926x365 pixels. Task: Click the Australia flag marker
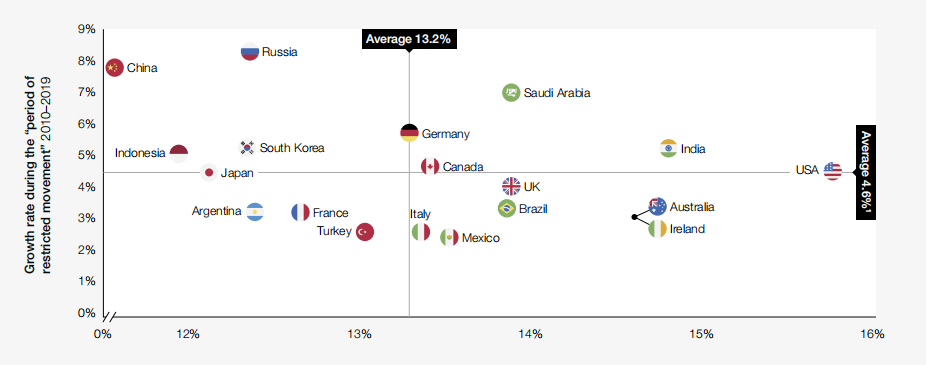[x=657, y=206]
